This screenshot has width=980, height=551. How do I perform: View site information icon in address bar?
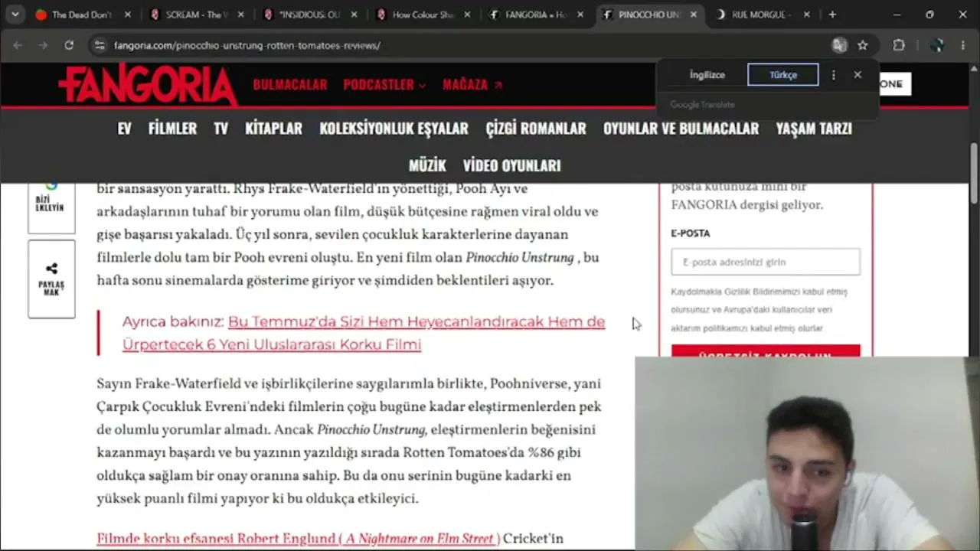tap(100, 45)
